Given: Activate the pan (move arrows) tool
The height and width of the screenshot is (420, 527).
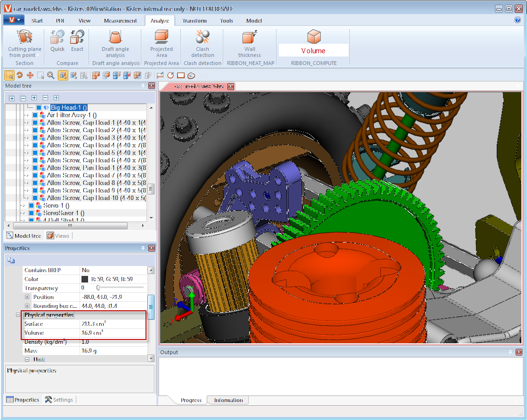Looking at the screenshot, I should click(x=30, y=75).
